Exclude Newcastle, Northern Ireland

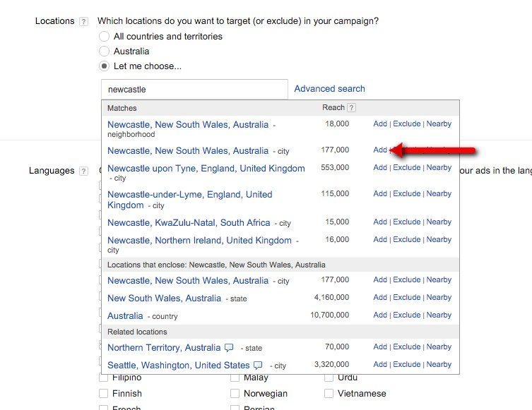click(406, 239)
